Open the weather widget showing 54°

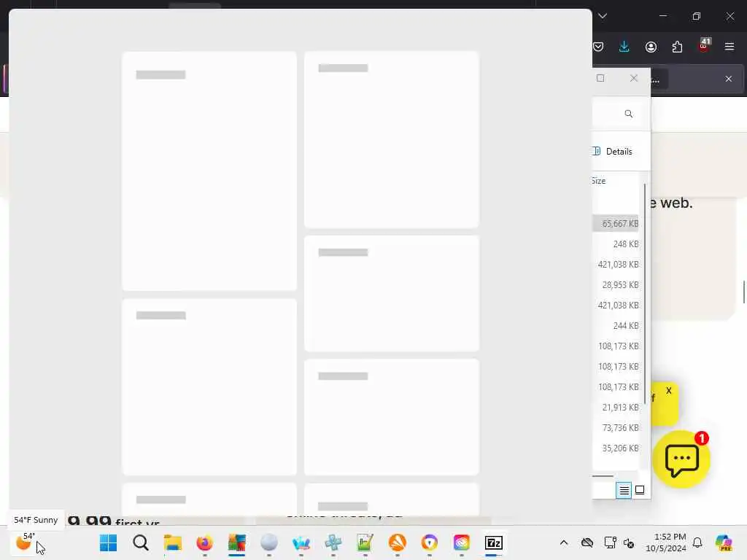click(x=25, y=542)
